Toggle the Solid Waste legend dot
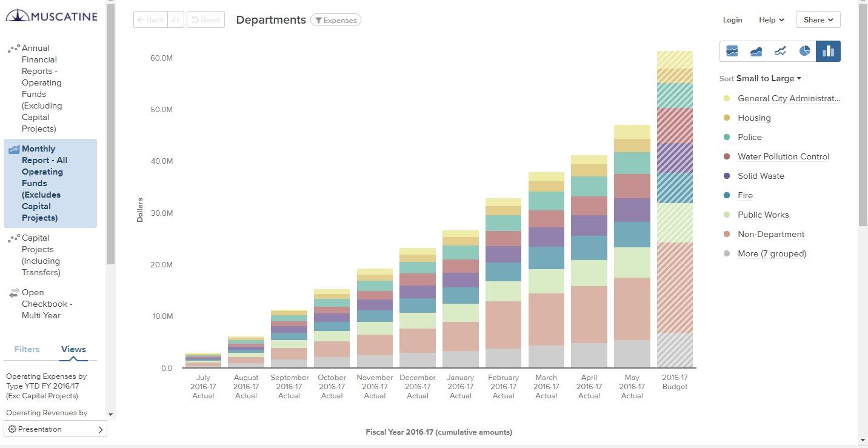868x448 pixels. point(727,176)
